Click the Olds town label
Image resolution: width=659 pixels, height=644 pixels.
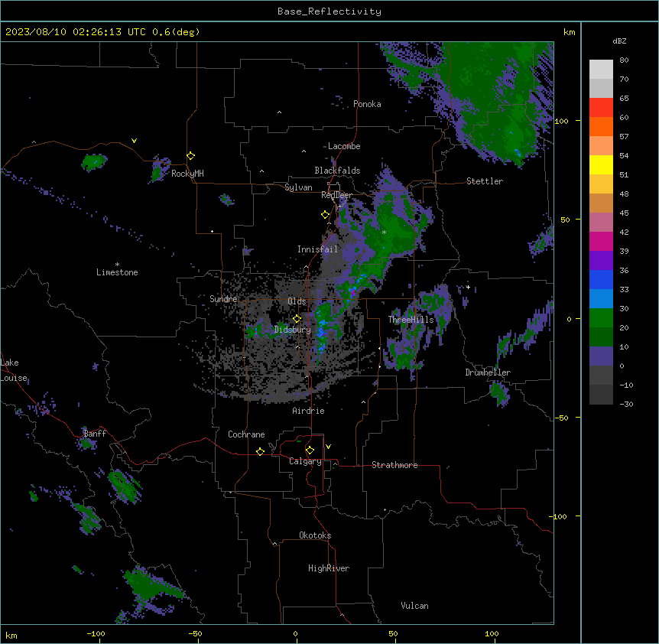[x=297, y=301]
